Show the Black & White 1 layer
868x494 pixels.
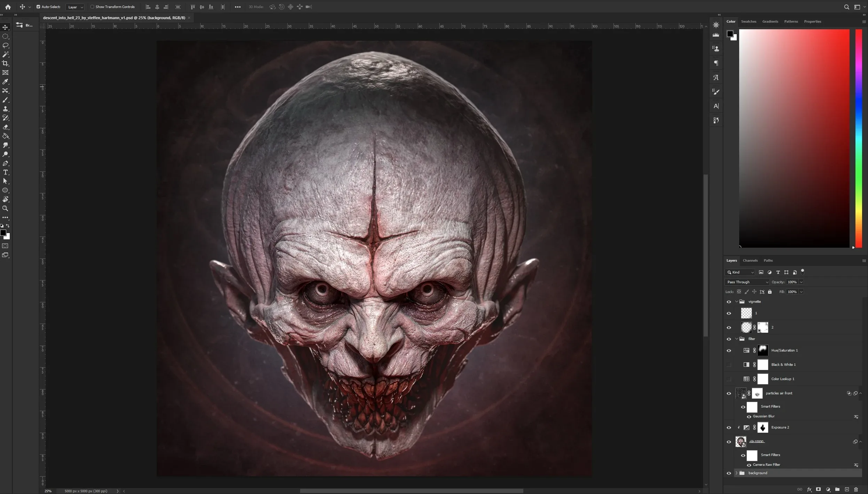tap(729, 365)
